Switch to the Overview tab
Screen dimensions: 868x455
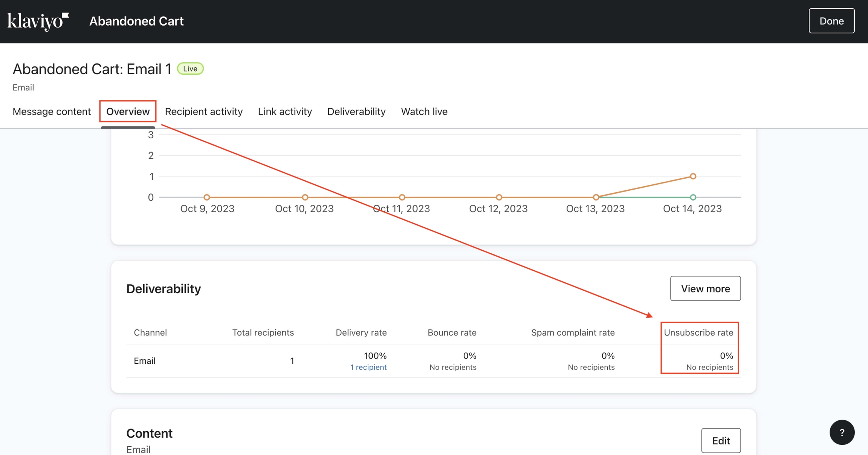click(128, 111)
